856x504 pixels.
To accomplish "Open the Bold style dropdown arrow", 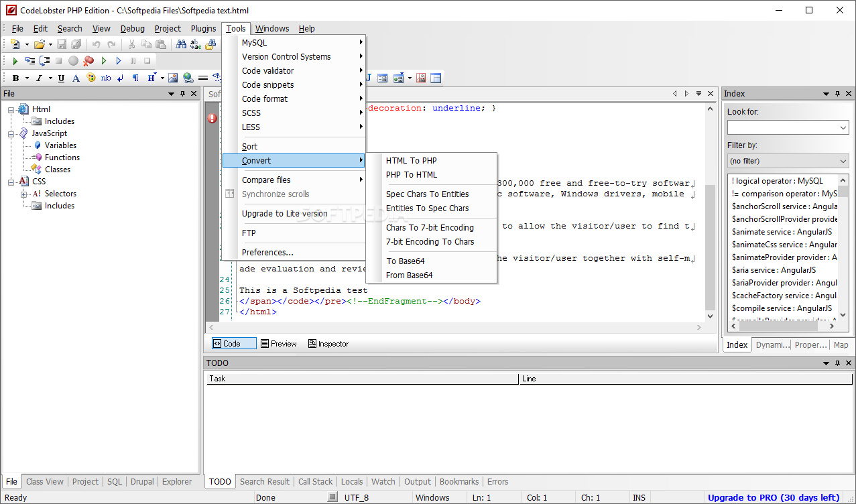I will click(x=27, y=78).
